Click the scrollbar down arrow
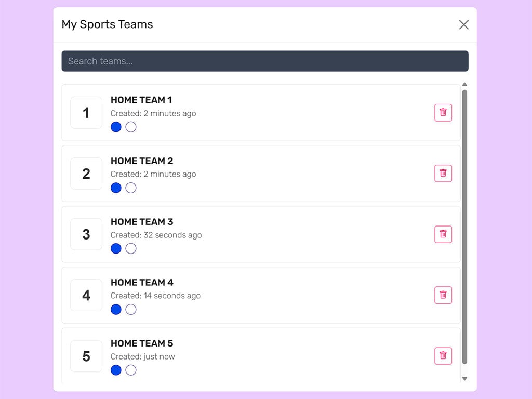 tap(464, 378)
